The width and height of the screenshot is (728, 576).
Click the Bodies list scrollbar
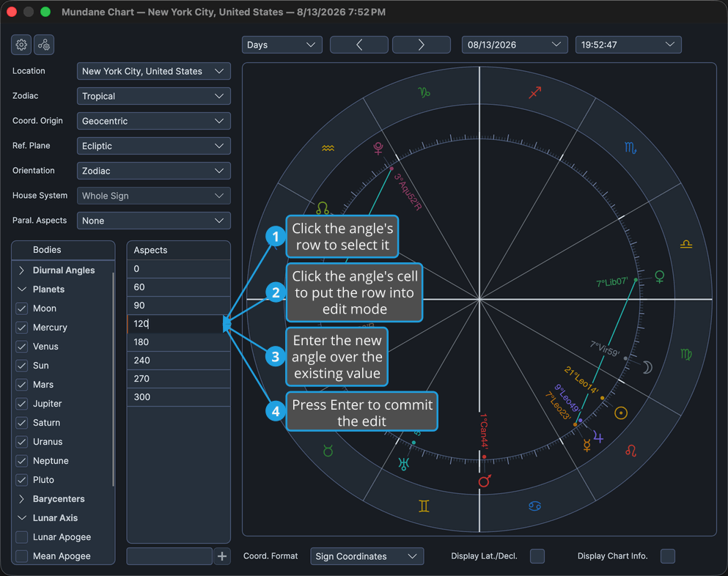(x=114, y=379)
